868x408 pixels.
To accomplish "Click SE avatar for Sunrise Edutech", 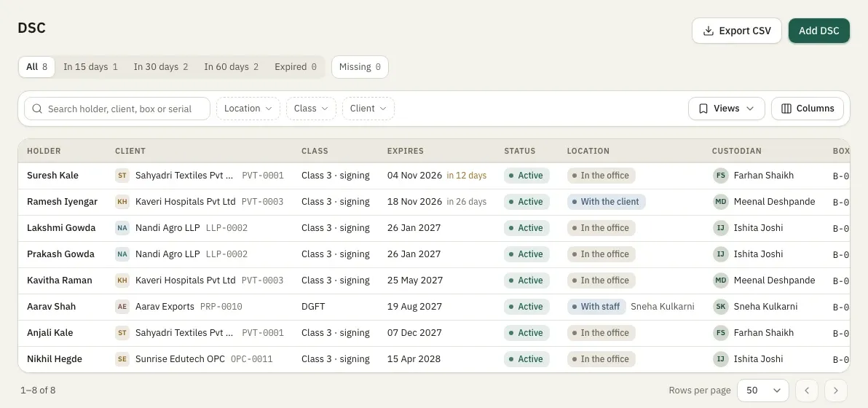I will click(x=122, y=358).
